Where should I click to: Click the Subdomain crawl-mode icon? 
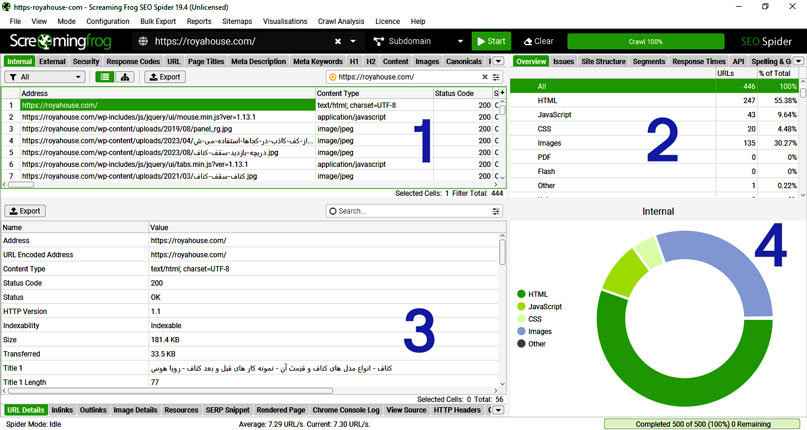379,41
